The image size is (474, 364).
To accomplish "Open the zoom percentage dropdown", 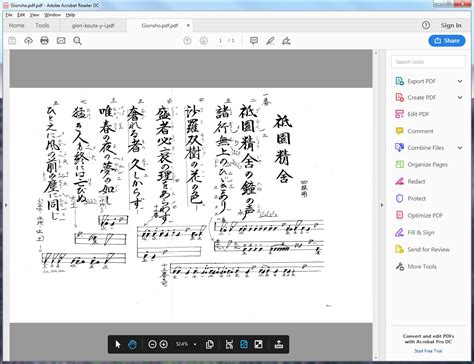I will pos(195,344).
